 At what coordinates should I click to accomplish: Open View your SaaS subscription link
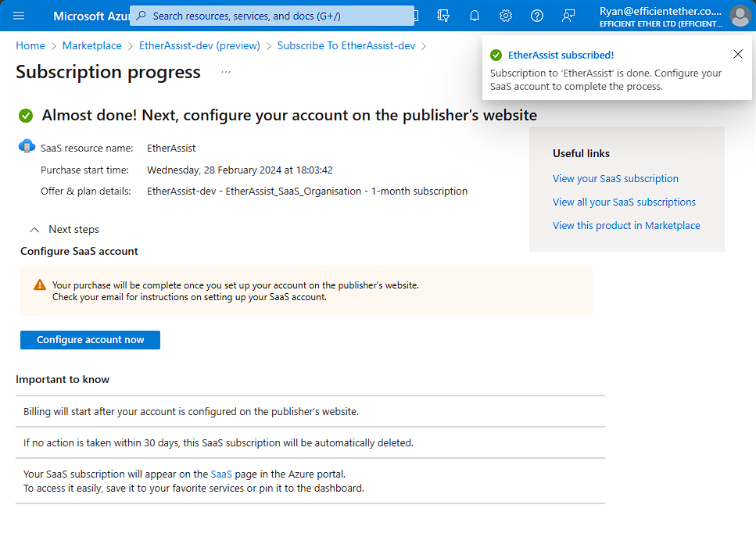(615, 178)
